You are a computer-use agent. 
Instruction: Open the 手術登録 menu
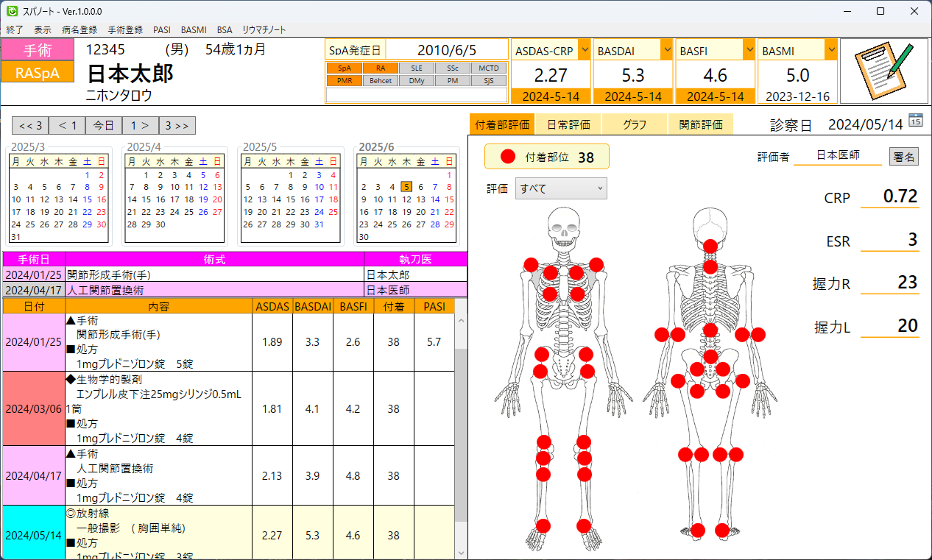pos(125,30)
